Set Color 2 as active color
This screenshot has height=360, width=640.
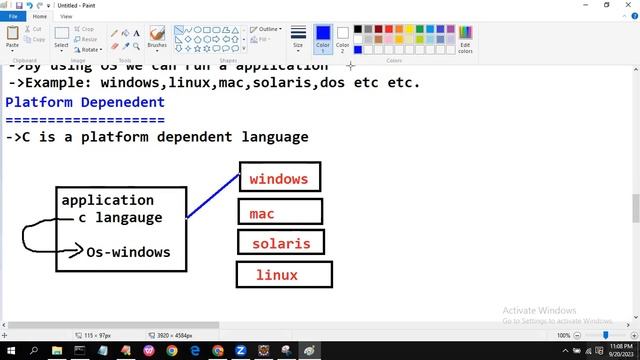click(342, 39)
